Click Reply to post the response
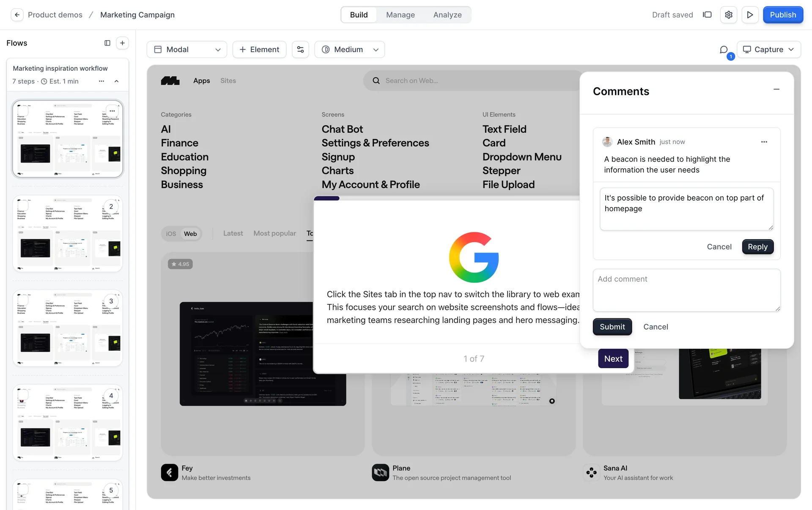Image resolution: width=812 pixels, height=510 pixels. coord(757,247)
